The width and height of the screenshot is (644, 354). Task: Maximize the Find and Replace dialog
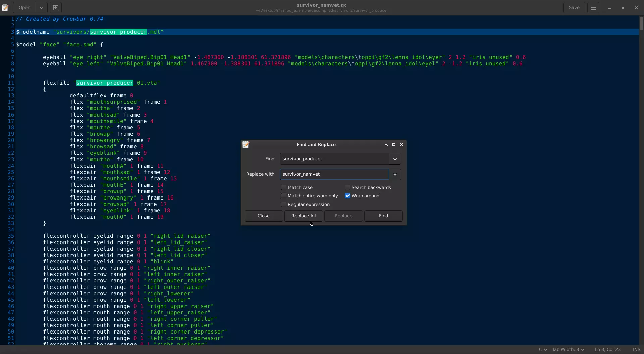[394, 145]
